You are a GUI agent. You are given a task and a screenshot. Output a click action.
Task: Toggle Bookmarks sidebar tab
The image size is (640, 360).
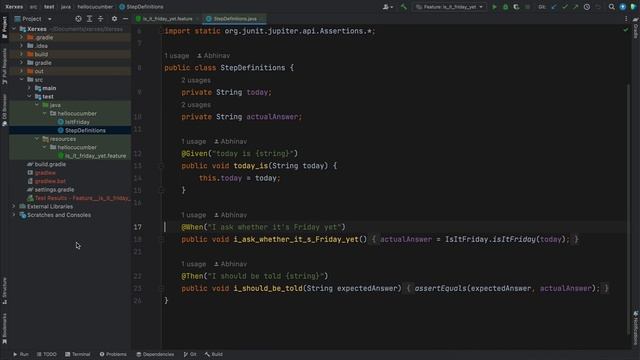[4, 328]
